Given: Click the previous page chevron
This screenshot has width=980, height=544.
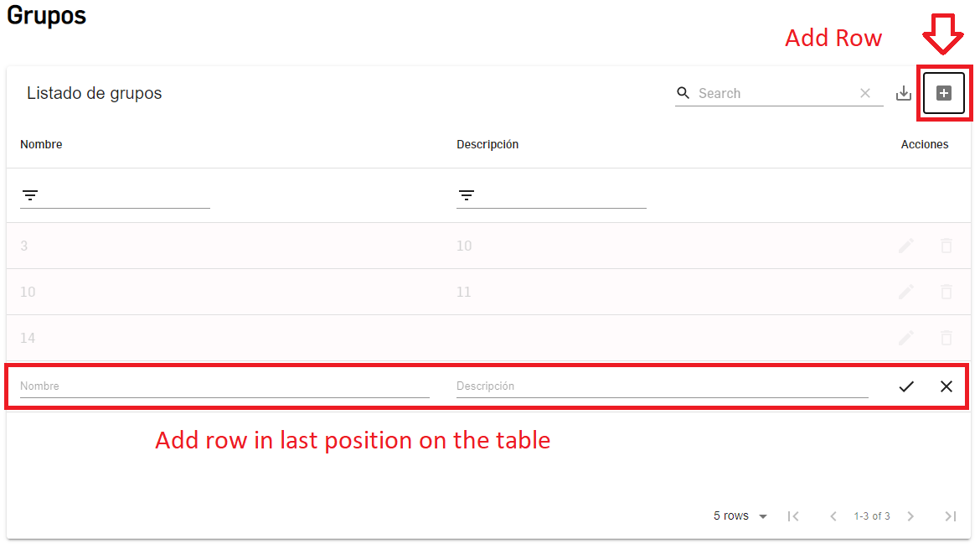Looking at the screenshot, I should tap(833, 516).
